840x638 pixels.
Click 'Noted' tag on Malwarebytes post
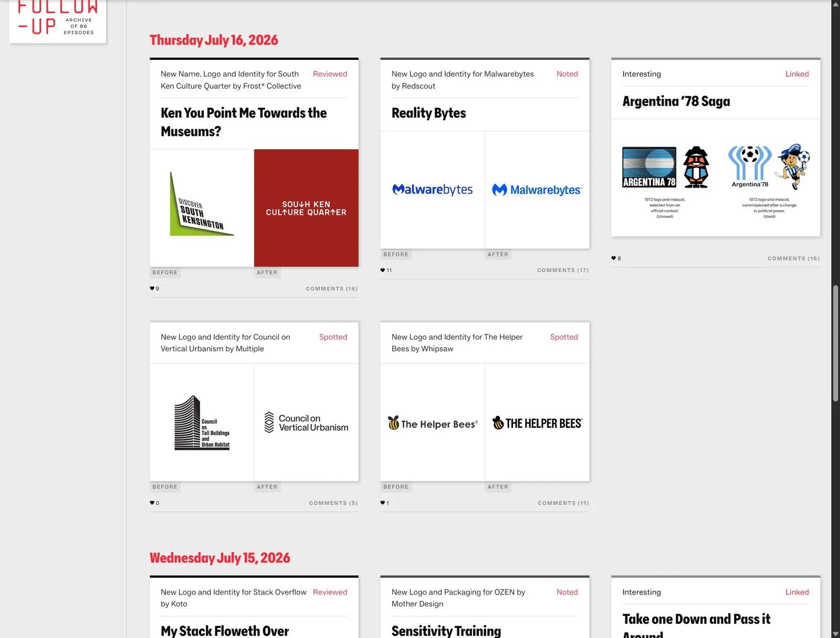click(x=567, y=74)
